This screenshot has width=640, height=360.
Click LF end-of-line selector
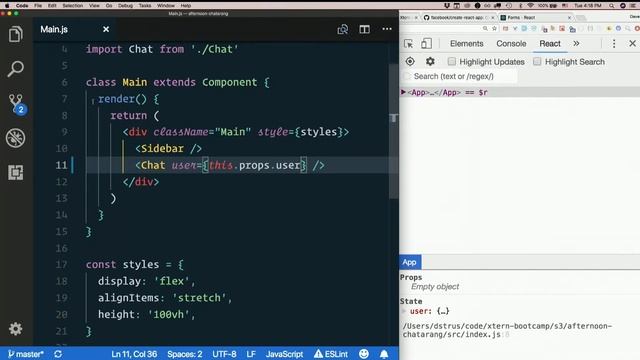251,354
